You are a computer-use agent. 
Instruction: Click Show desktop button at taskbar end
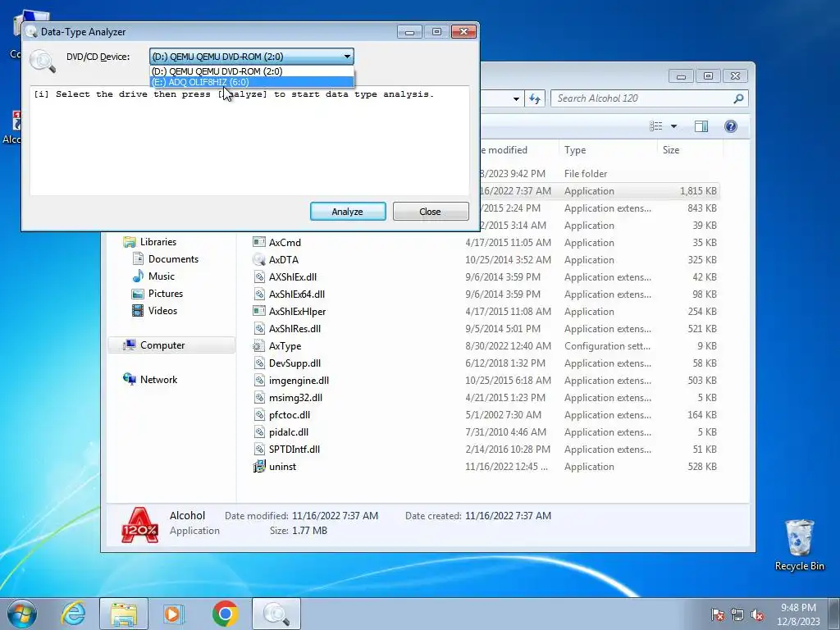[x=834, y=614]
